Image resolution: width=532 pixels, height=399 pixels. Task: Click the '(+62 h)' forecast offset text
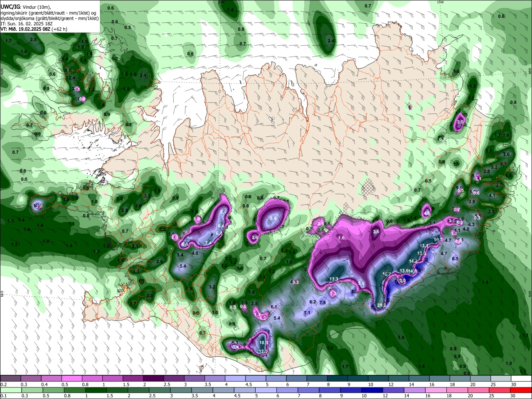click(59, 29)
